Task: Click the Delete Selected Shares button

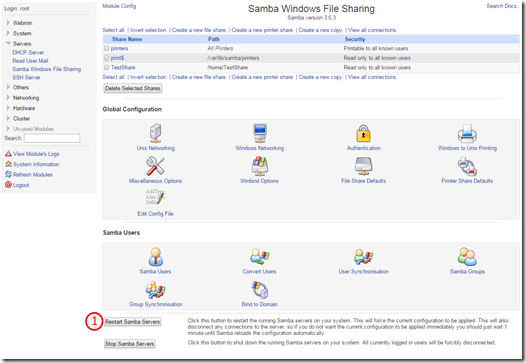Action: point(133,88)
